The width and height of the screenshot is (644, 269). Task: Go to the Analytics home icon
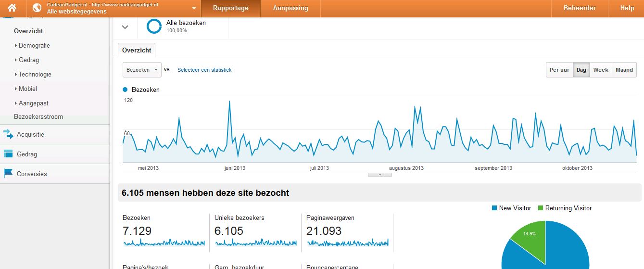point(12,8)
